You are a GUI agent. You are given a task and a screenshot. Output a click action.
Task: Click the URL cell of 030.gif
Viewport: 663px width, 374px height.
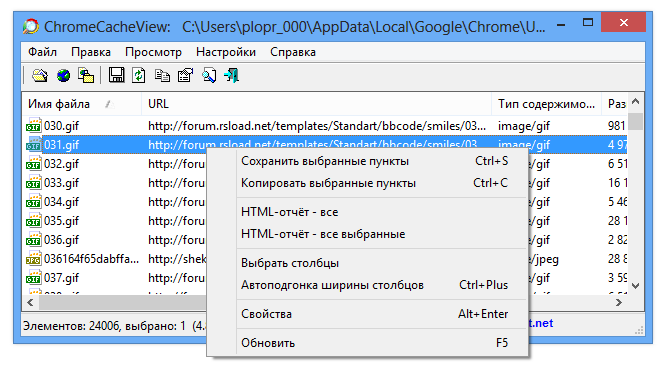pos(317,126)
